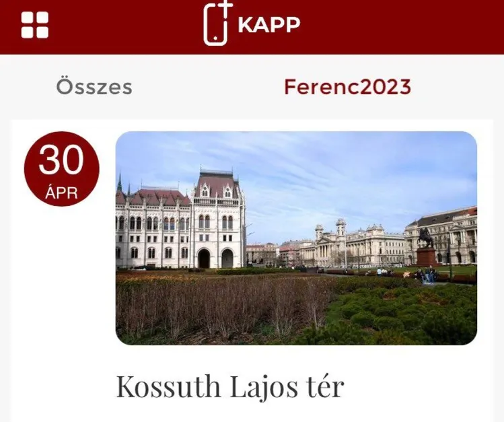Click the equestrian statue in the photo
This screenshot has width=504, height=422.
pyautogui.click(x=427, y=247)
